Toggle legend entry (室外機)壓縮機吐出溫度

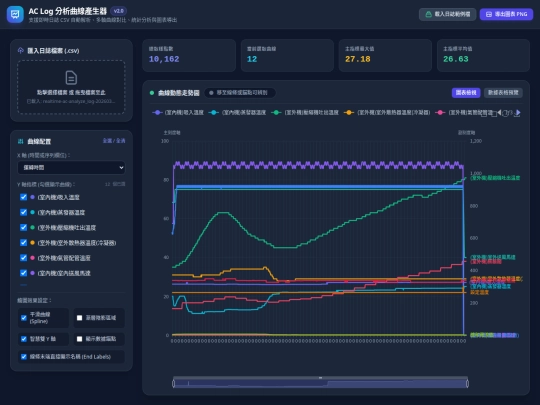click(x=305, y=112)
